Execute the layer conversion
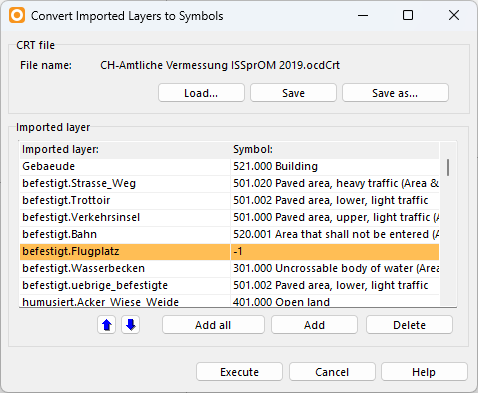 coord(239,372)
